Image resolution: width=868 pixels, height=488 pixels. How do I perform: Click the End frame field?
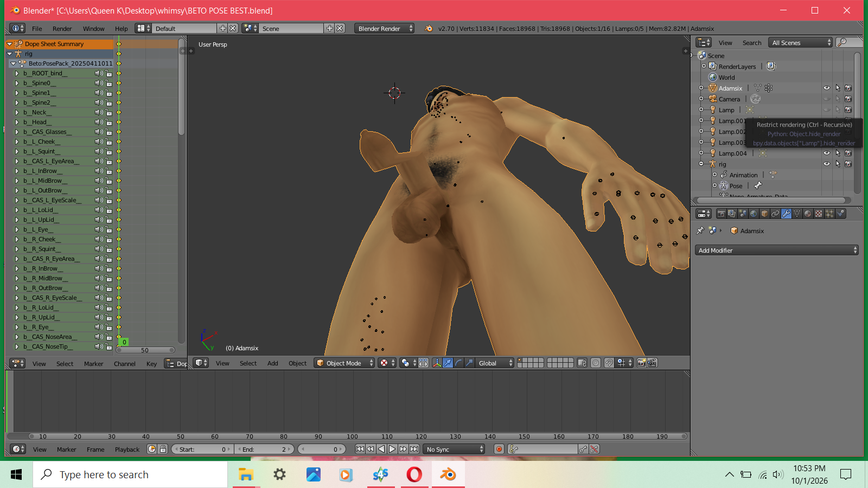265,449
